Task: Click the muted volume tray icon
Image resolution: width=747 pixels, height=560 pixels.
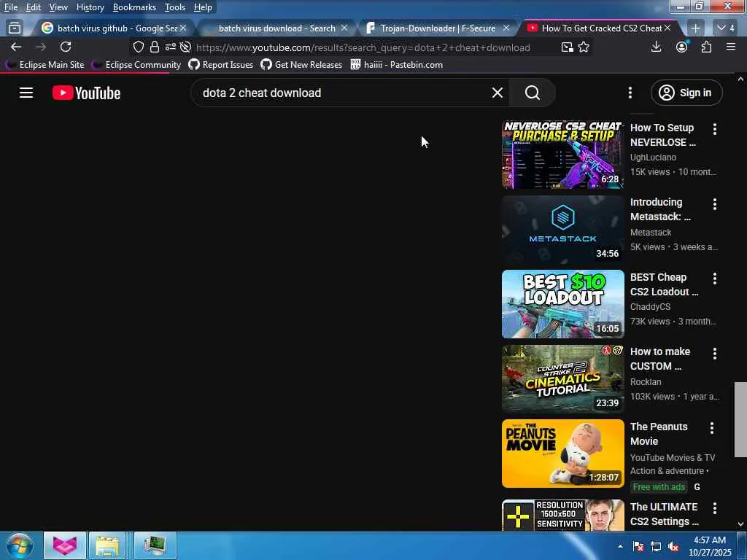Action: click(673, 547)
